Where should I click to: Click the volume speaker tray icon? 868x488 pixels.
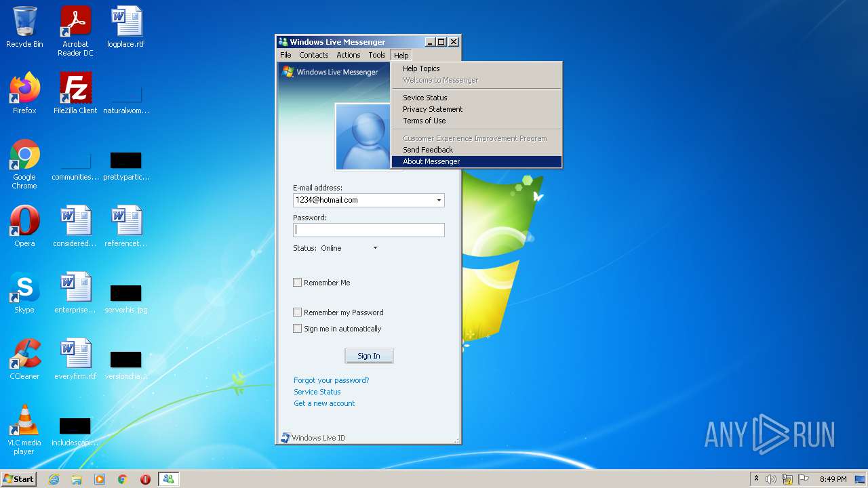(771, 479)
